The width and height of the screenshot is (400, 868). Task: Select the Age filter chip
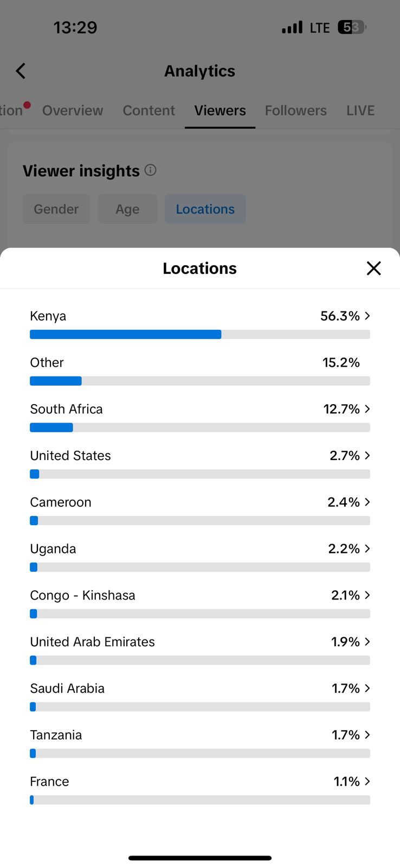(x=127, y=209)
